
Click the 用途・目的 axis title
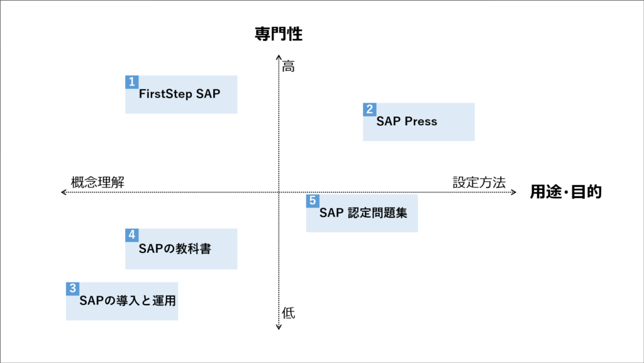(x=565, y=192)
